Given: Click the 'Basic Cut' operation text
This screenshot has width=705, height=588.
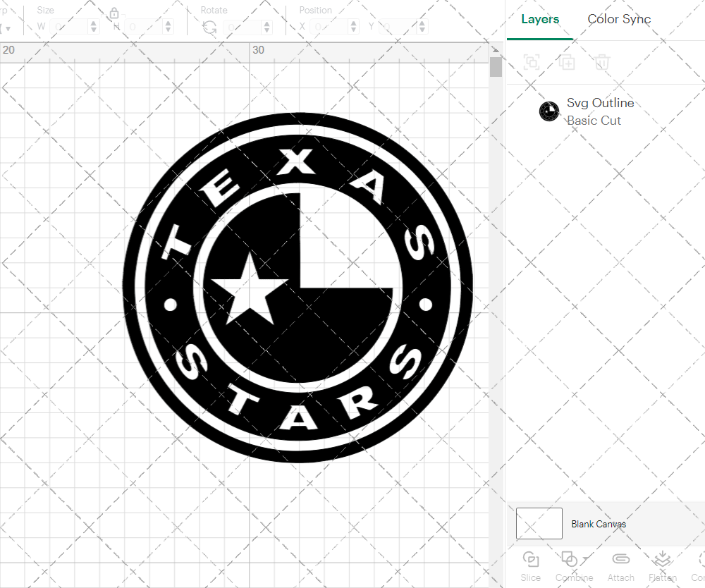Looking at the screenshot, I should 594,121.
